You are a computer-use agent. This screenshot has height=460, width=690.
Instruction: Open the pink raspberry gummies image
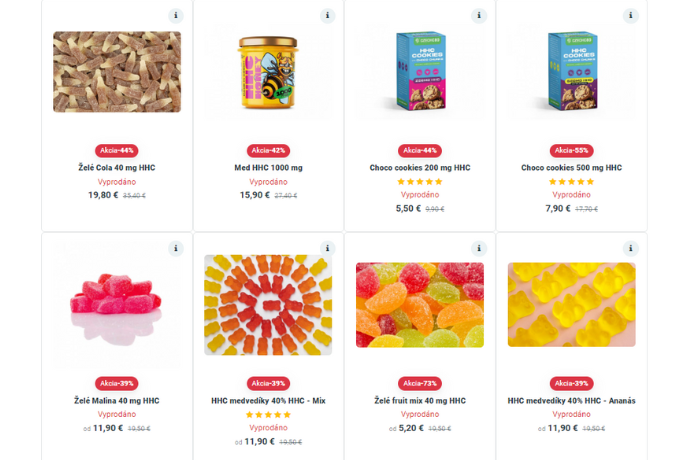[117, 304]
